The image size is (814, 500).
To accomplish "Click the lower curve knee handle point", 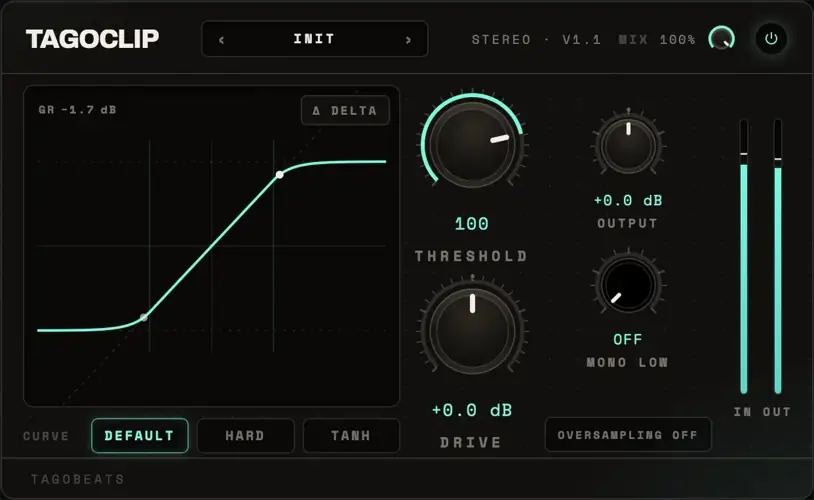I will click(144, 317).
